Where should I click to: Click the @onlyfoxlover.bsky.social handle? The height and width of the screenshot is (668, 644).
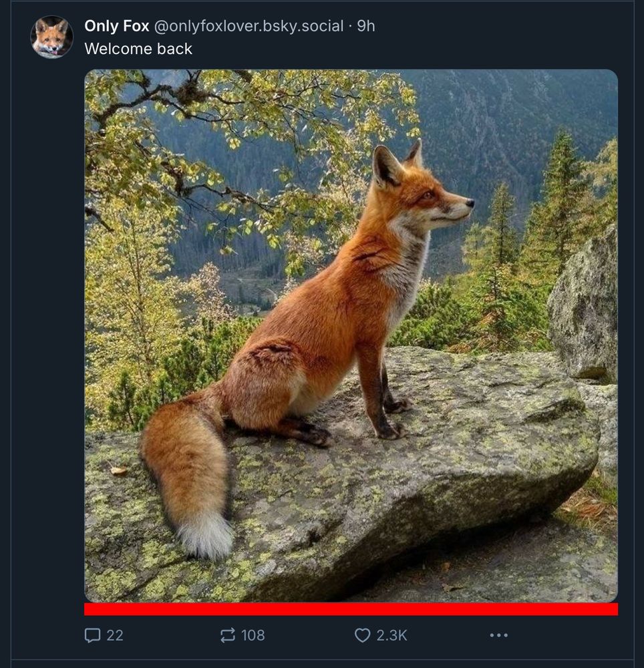coord(249,26)
